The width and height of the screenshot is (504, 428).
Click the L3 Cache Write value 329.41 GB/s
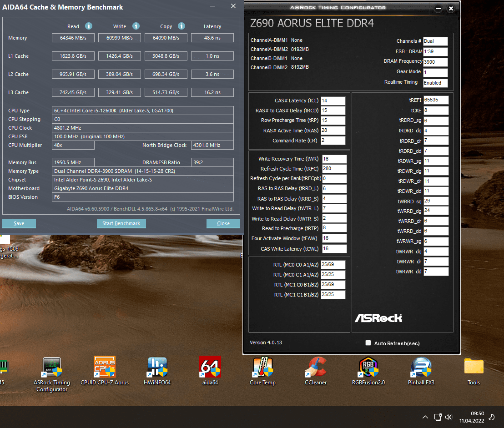pyautogui.click(x=119, y=92)
